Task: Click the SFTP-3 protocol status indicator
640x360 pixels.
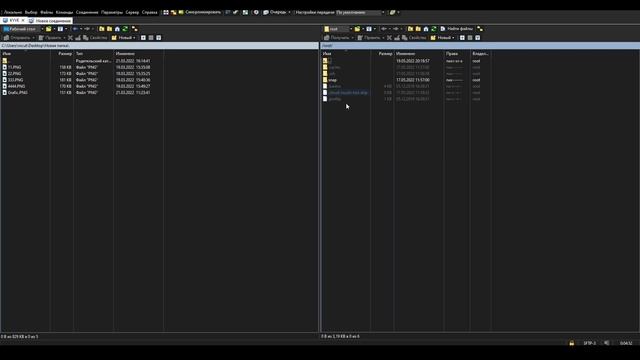Action: coord(589,343)
